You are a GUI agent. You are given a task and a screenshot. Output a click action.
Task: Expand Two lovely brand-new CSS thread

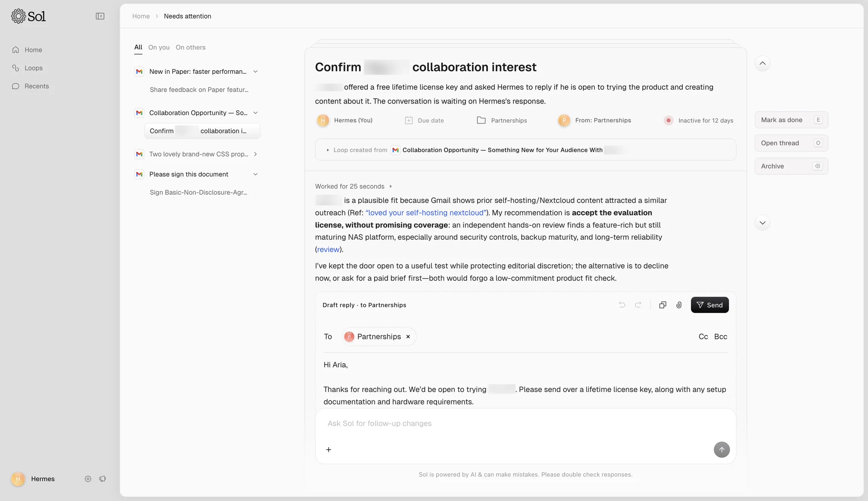click(256, 154)
